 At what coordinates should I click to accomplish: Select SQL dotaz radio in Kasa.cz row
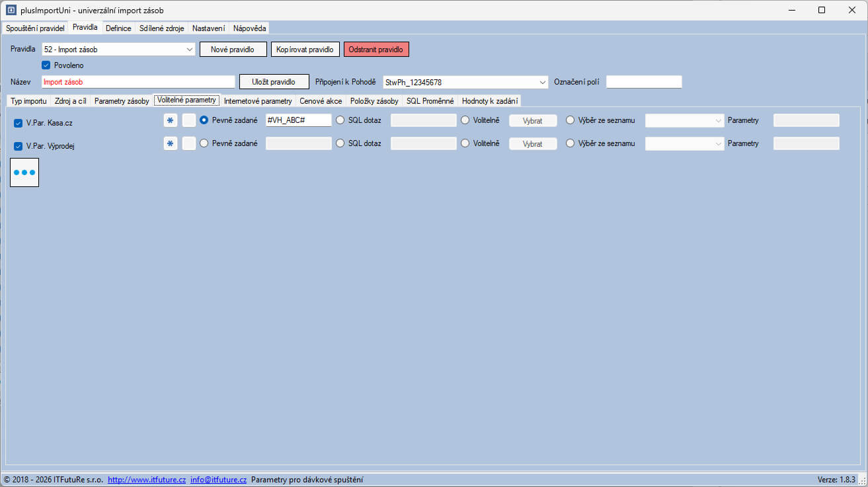pyautogui.click(x=340, y=120)
